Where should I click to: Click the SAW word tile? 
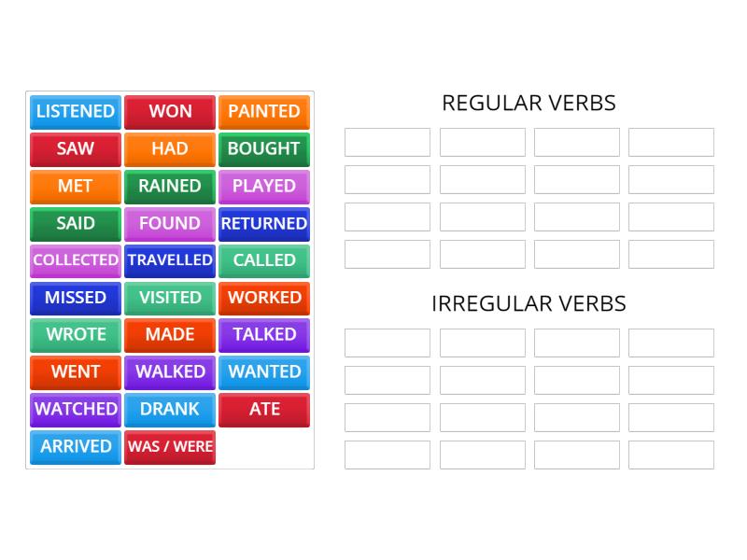(75, 149)
